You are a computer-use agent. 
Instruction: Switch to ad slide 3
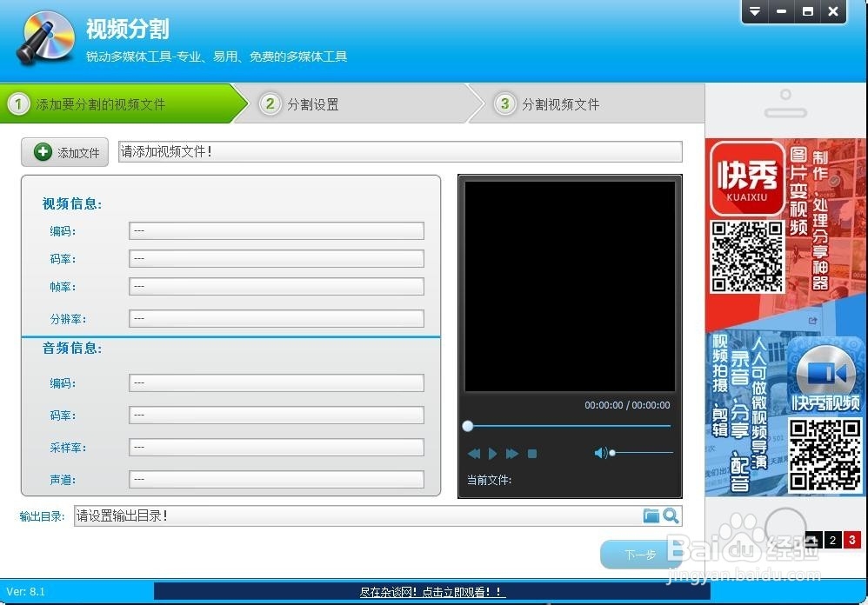pos(852,540)
